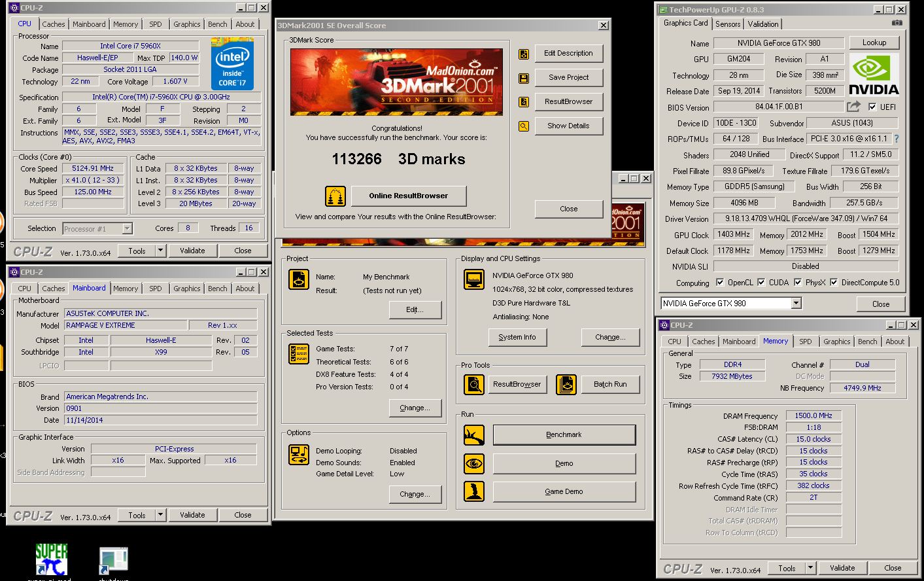
Task: Open Tools dropdown arrow in CPU-Z Memory window
Action: [x=810, y=568]
